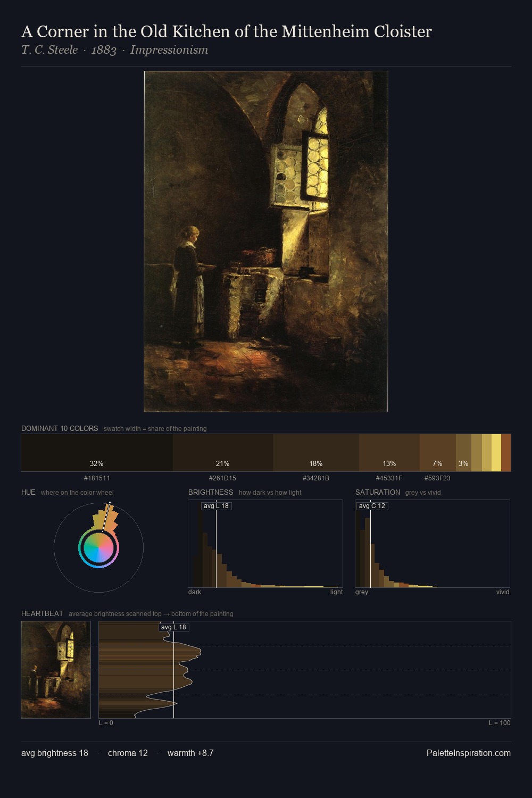Select the 21% palette swatch
The width and height of the screenshot is (532, 798).
(x=223, y=453)
